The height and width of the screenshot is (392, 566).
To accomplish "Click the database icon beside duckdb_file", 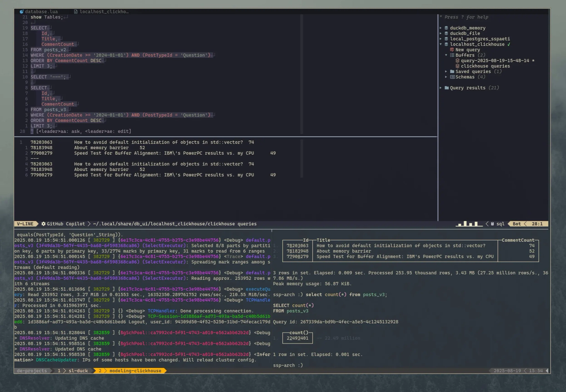I will pyautogui.click(x=447, y=33).
